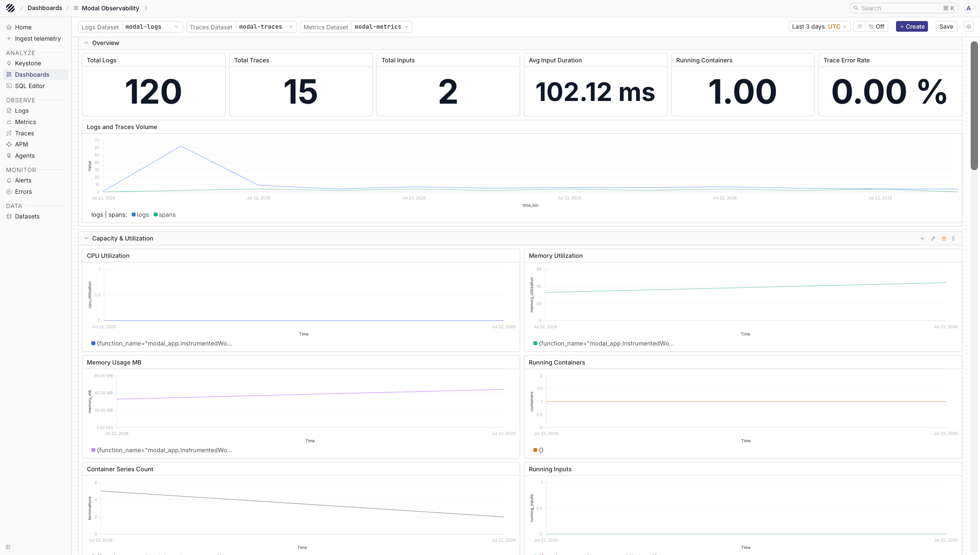Click Dashboards breadcrumb link
Viewport: 980px width, 555px height.
pyautogui.click(x=45, y=8)
